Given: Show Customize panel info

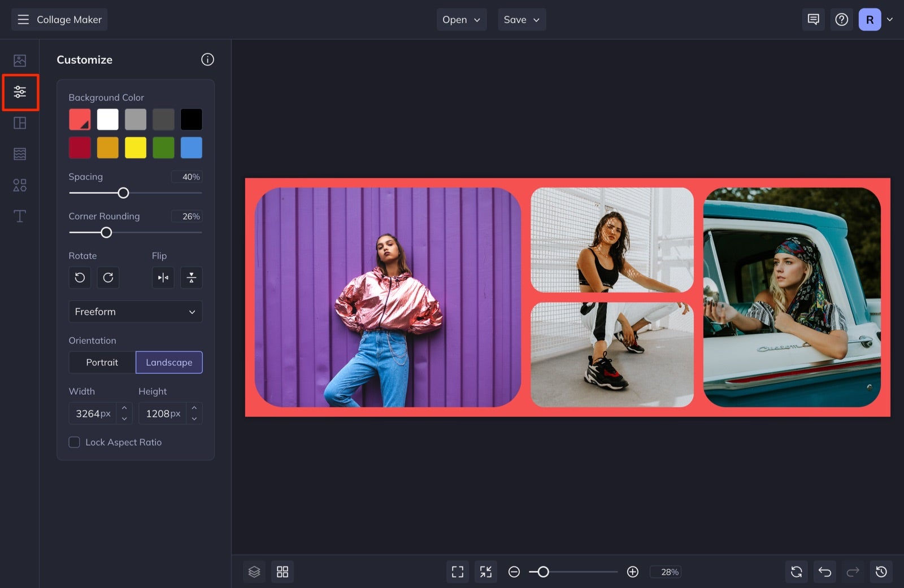Looking at the screenshot, I should (x=207, y=60).
